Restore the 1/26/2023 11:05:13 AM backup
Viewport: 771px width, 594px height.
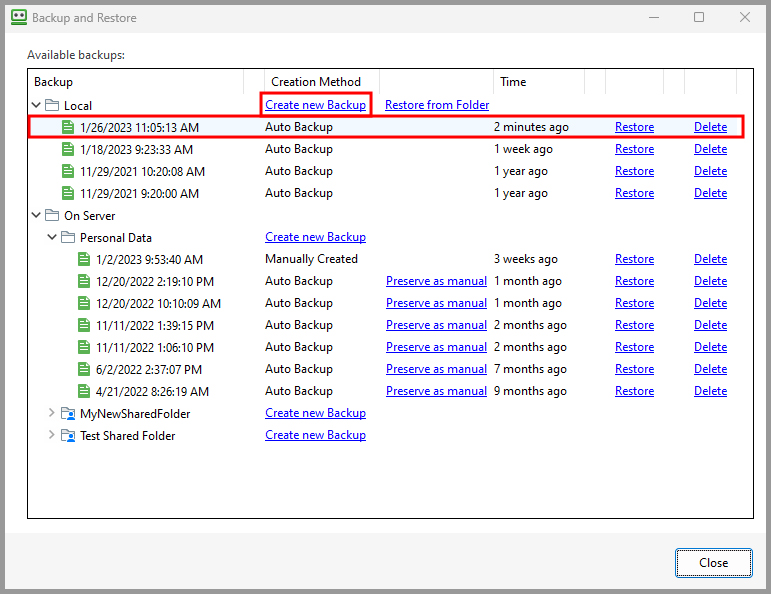[634, 127]
